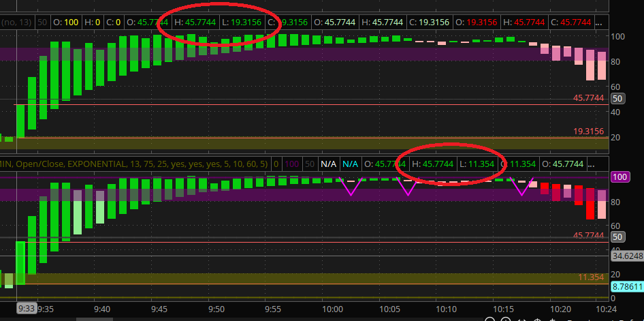644x321 pixels.
Task: Click the cyan N/A value in lower header
Action: (350, 164)
